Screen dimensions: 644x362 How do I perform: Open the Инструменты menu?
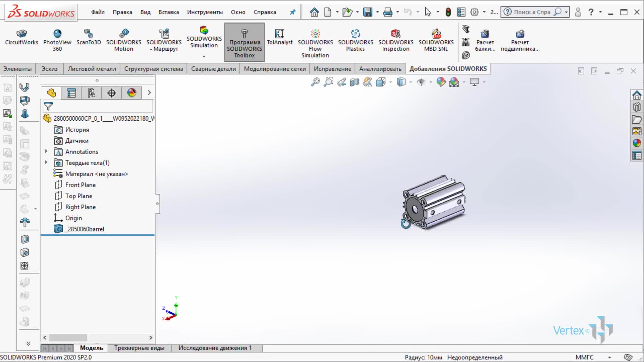(205, 12)
